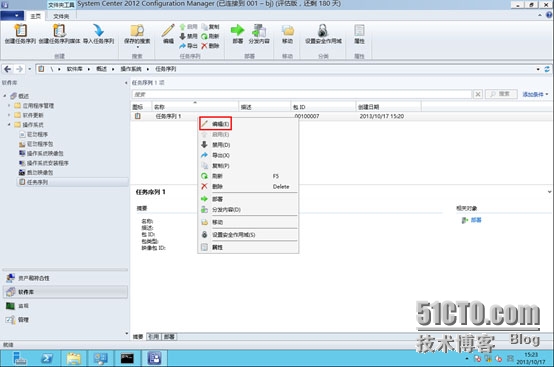The height and width of the screenshot is (367, 554).
Task: Open 摘要 tab at bottom
Action: click(138, 337)
